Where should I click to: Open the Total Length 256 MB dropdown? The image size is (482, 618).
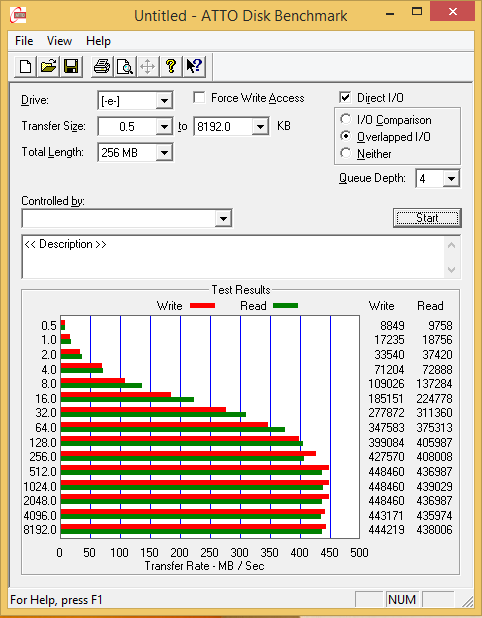[x=164, y=153]
